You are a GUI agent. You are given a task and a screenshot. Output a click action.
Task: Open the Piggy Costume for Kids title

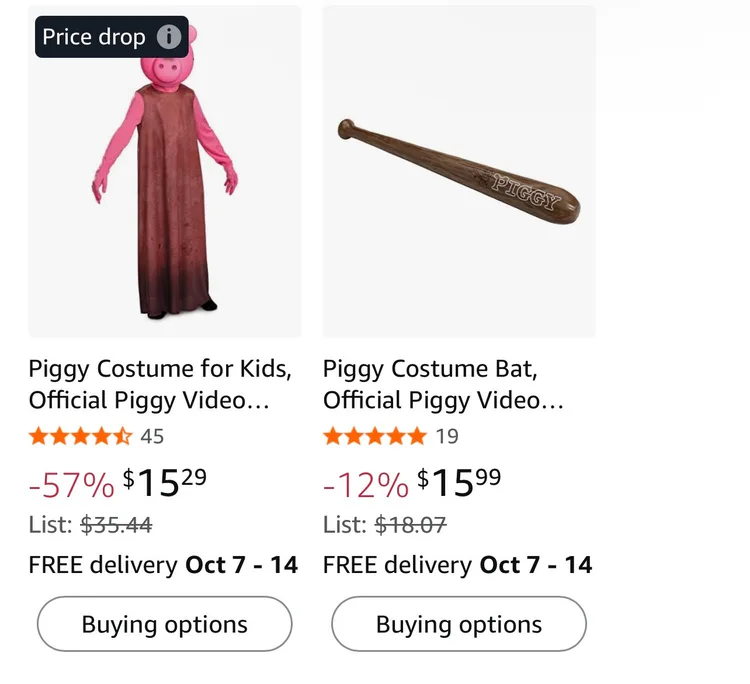coord(160,385)
